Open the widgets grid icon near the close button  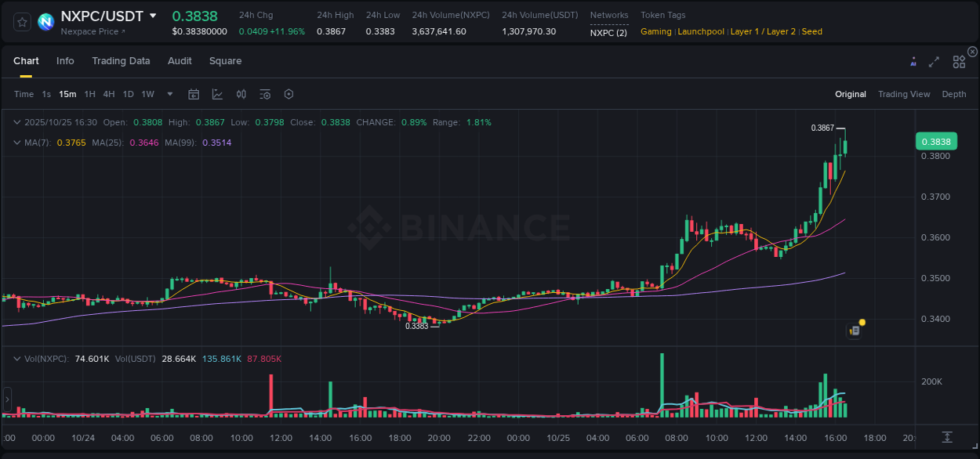pyautogui.click(x=959, y=61)
